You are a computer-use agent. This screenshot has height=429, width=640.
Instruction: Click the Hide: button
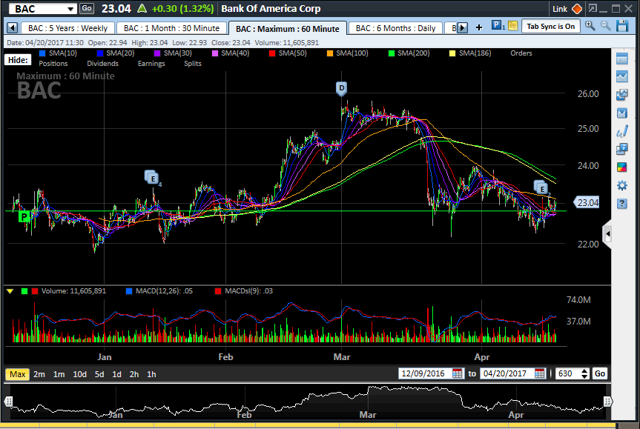[18, 60]
